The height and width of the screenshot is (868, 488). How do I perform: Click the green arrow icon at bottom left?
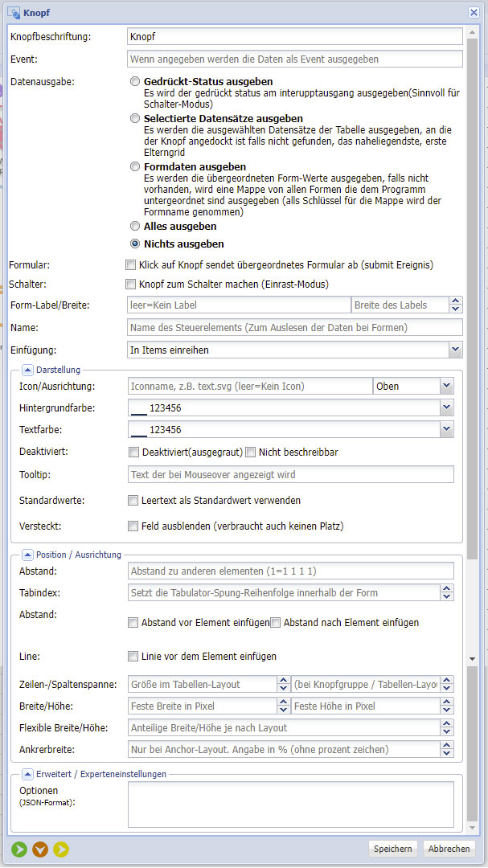(x=19, y=849)
